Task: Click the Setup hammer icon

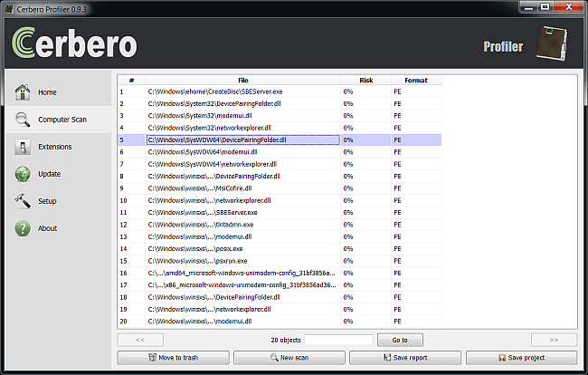Action: [23, 201]
